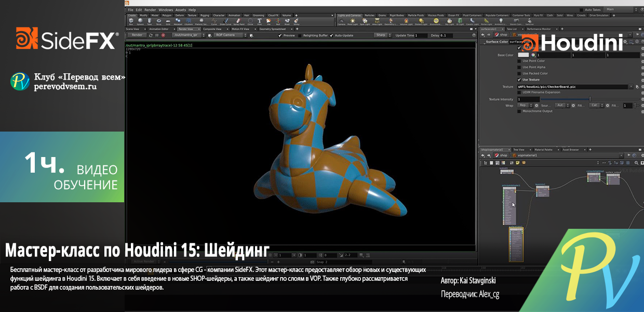Enable the Relighting Buffer checkbox
Viewport: 644px width, 312px height.
pyautogui.click(x=300, y=35)
